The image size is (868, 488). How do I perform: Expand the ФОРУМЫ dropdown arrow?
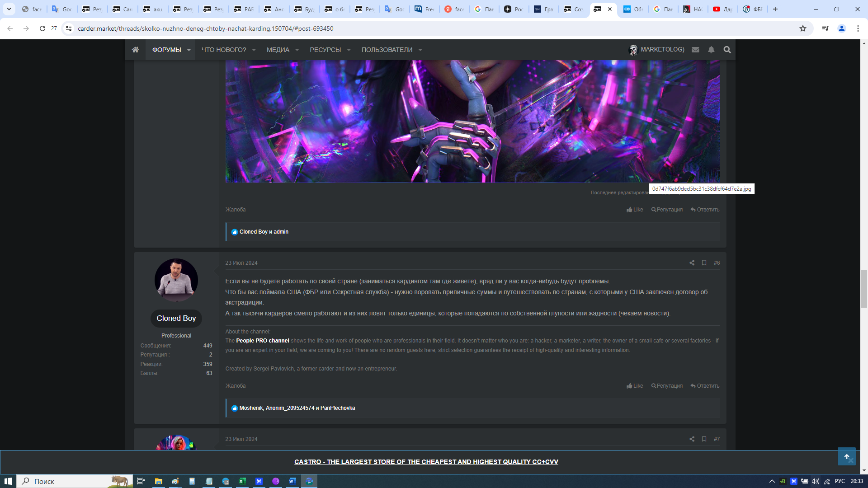[189, 50]
